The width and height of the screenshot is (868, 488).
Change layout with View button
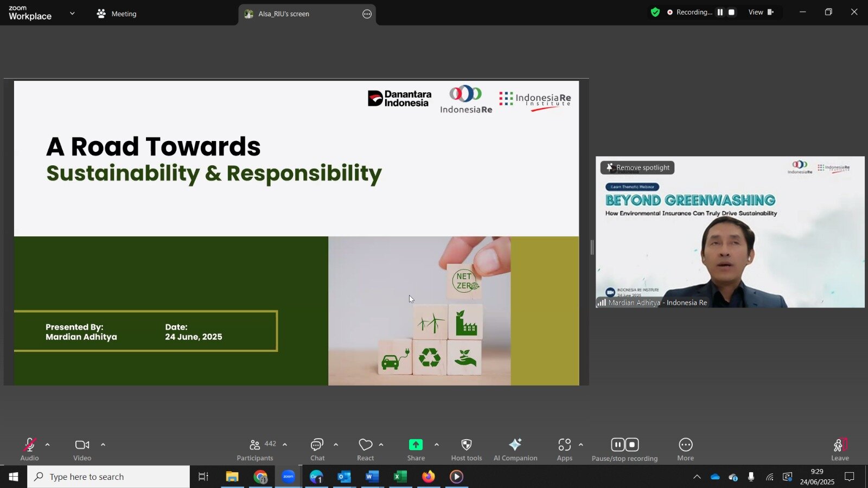[x=761, y=12]
